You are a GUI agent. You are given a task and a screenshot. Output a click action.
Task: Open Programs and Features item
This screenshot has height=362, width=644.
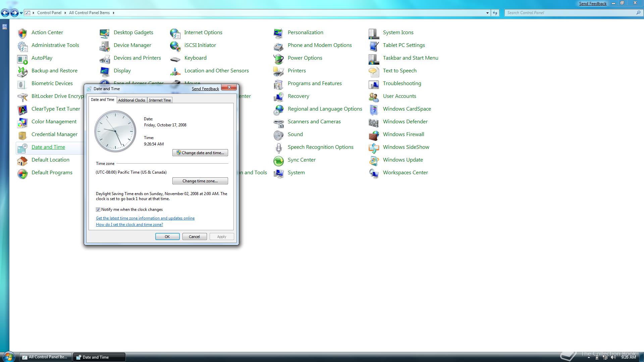[315, 83]
